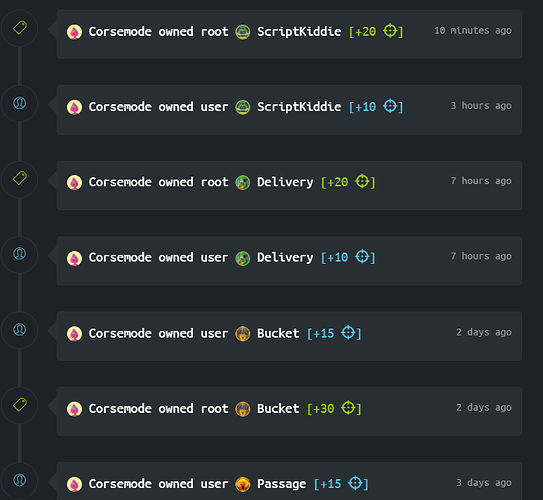Open the Corsemode profile name in the Bucket user entry
The height and width of the screenshot is (500, 543).
(x=120, y=333)
